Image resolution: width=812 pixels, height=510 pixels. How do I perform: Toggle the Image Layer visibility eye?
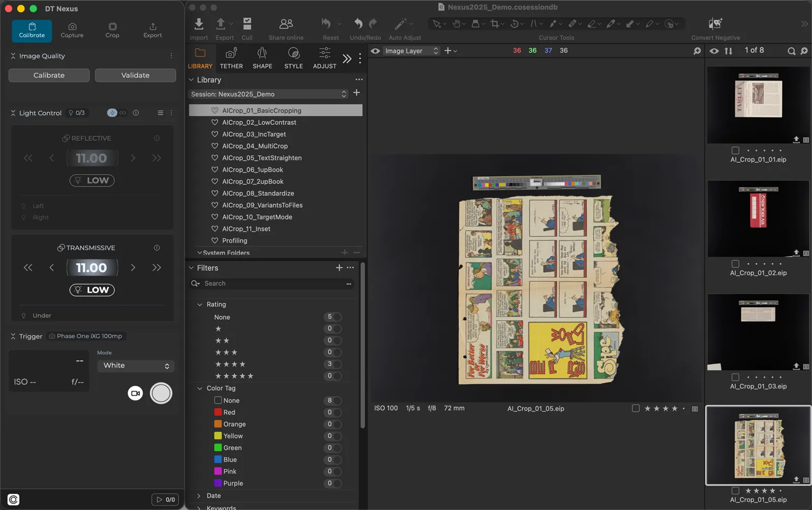[x=375, y=51]
